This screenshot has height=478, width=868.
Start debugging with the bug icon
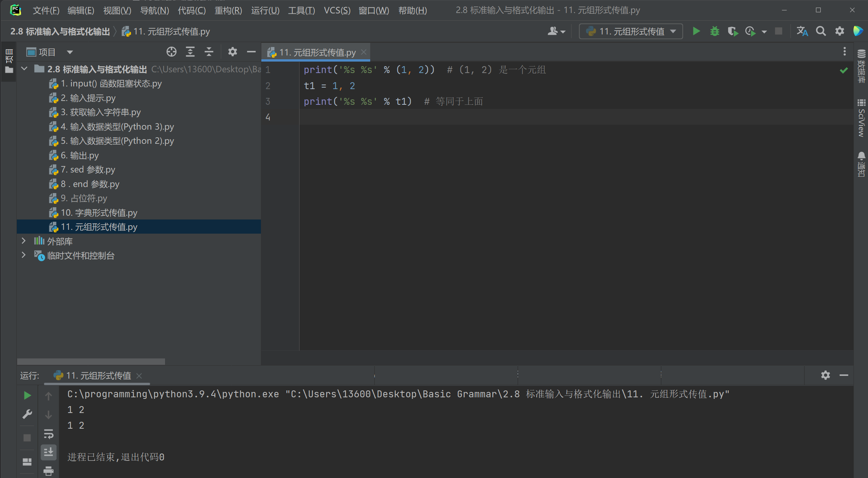714,31
